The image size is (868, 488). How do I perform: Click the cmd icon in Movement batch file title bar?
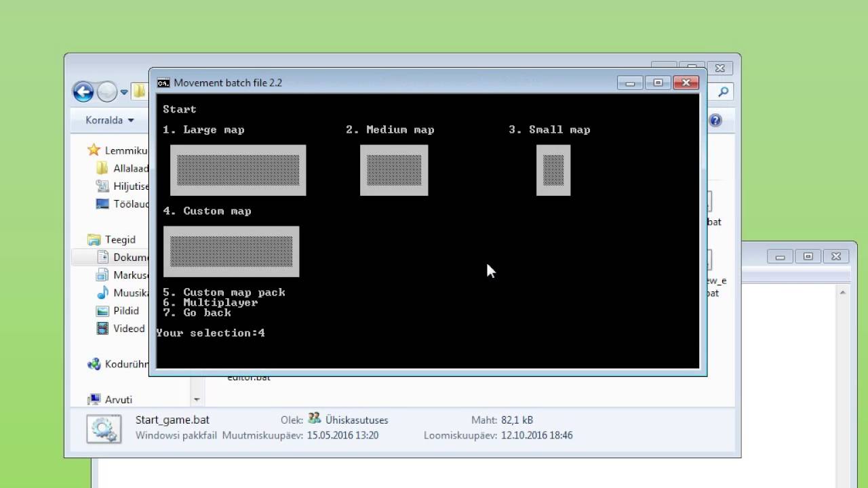pyautogui.click(x=163, y=83)
